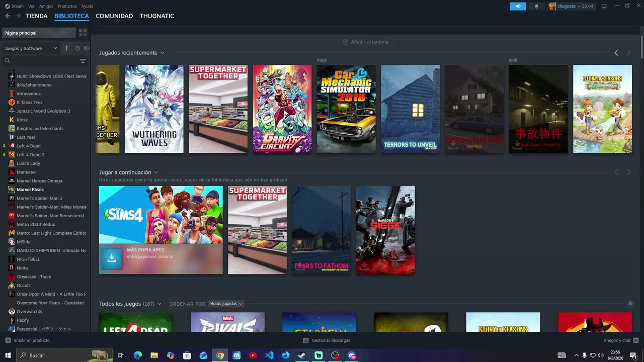Go back with the left navigation arrow

click(x=8, y=16)
